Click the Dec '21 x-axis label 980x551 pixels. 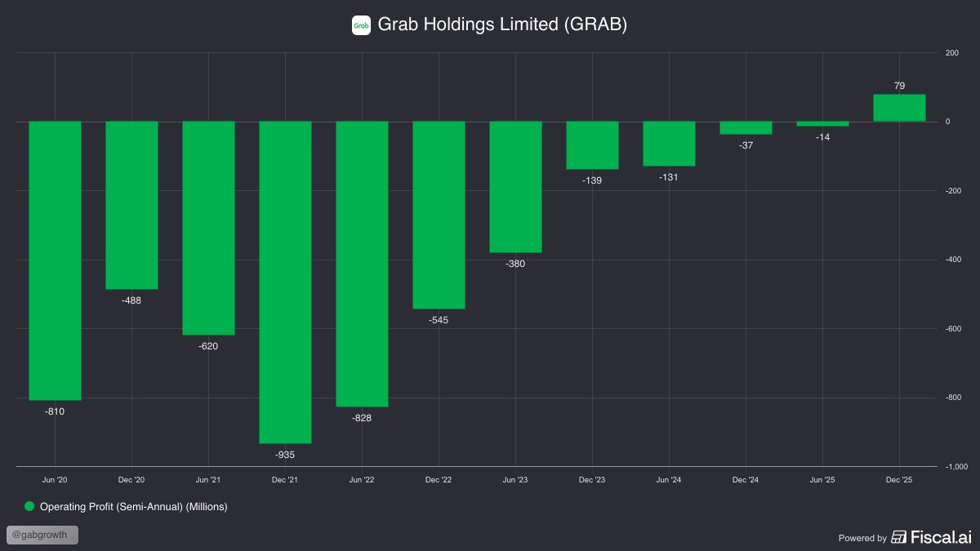[x=285, y=480]
